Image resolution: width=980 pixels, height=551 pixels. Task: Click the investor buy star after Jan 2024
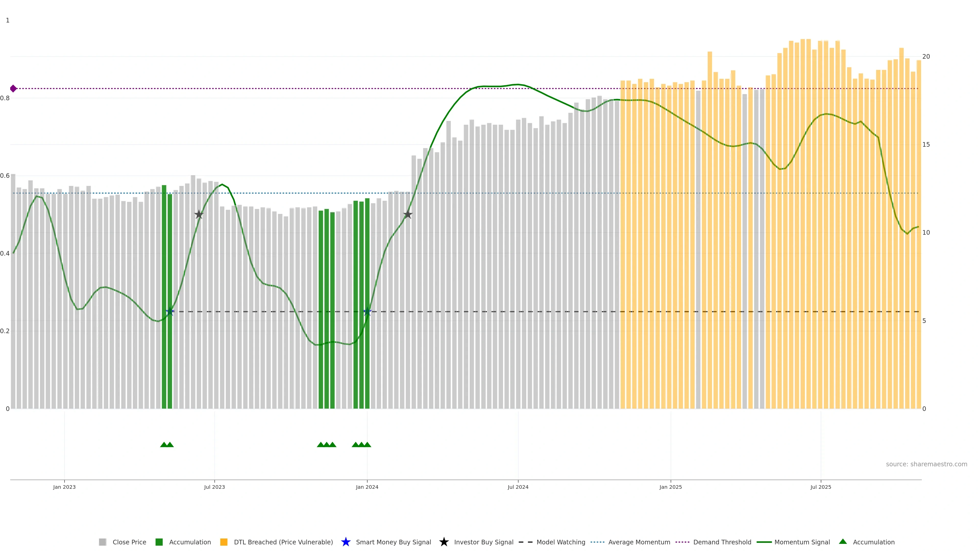click(x=408, y=215)
